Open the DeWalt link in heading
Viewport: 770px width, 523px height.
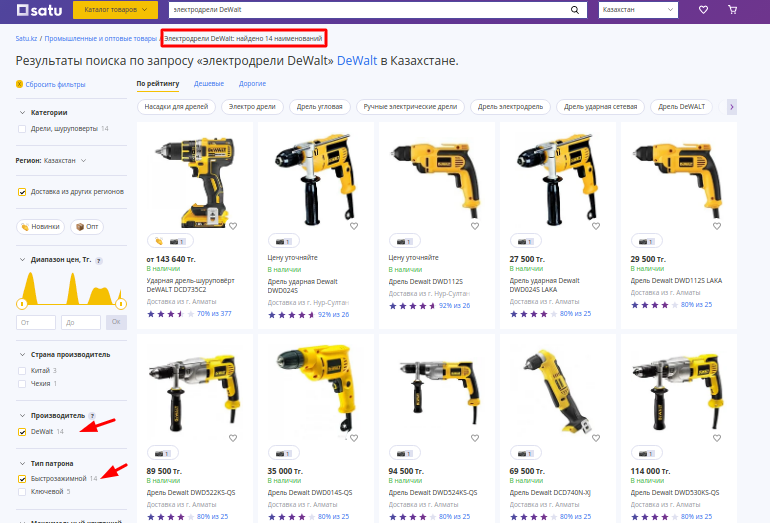tap(357, 61)
